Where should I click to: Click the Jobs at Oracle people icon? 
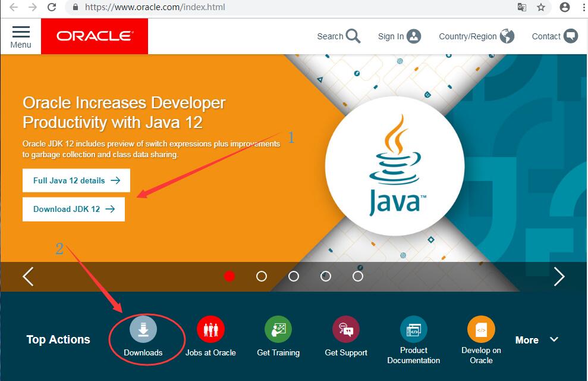[x=210, y=329]
